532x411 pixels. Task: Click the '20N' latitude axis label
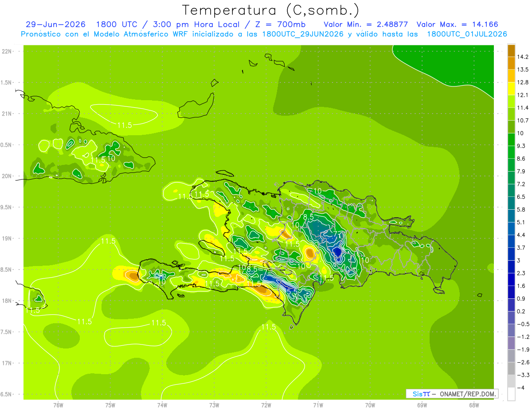7,176
